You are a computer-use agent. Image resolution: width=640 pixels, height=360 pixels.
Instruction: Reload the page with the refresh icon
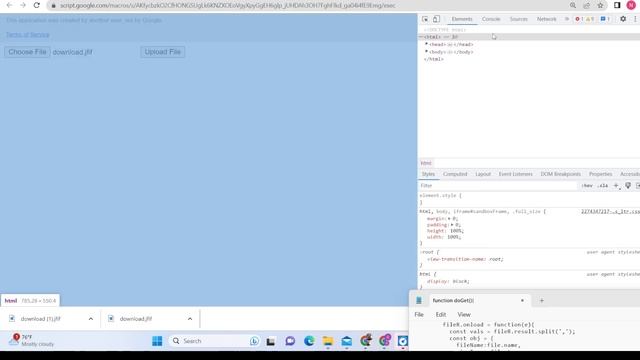click(37, 5)
